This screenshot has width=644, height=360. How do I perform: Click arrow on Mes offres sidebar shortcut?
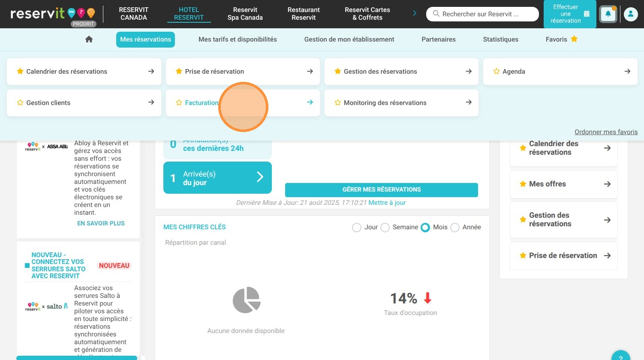click(x=607, y=184)
